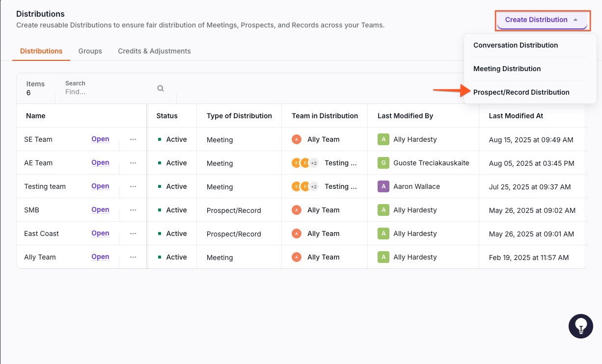Select Prospect/Record Distribution option
The height and width of the screenshot is (364, 602).
pos(521,92)
